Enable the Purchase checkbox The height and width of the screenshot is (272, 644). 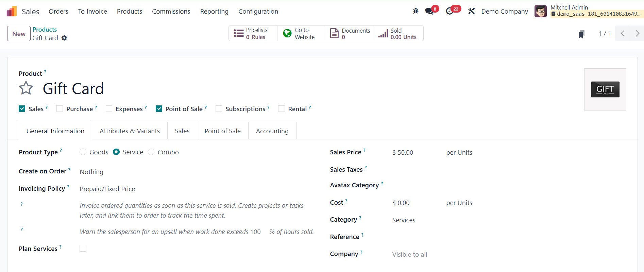60,109
